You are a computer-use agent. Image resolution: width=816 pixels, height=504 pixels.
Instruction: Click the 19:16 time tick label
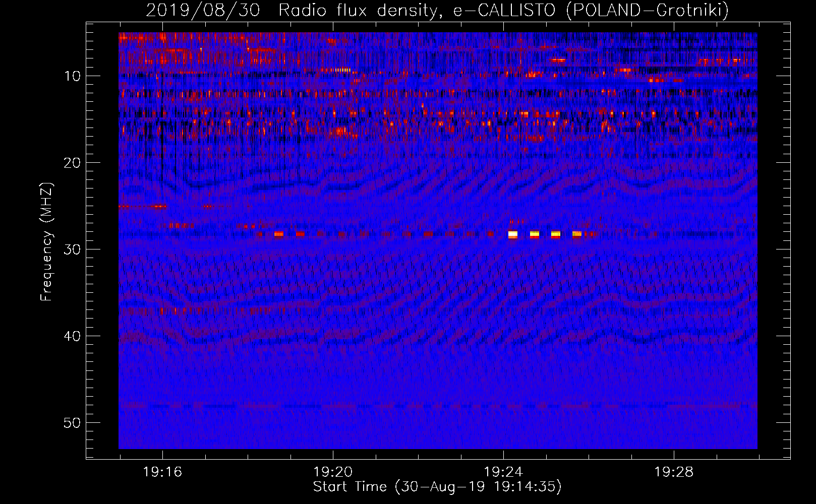tap(162, 472)
